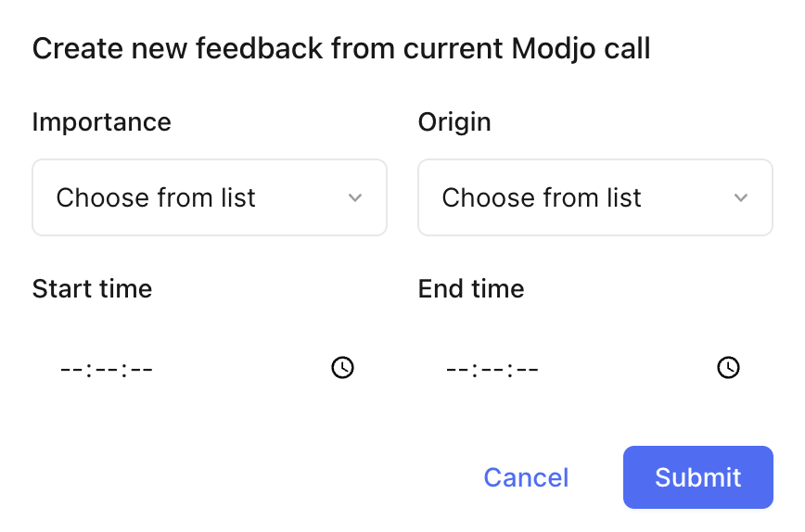Select the seconds segment of Start time
This screenshot has height=532, width=805.
(141, 370)
